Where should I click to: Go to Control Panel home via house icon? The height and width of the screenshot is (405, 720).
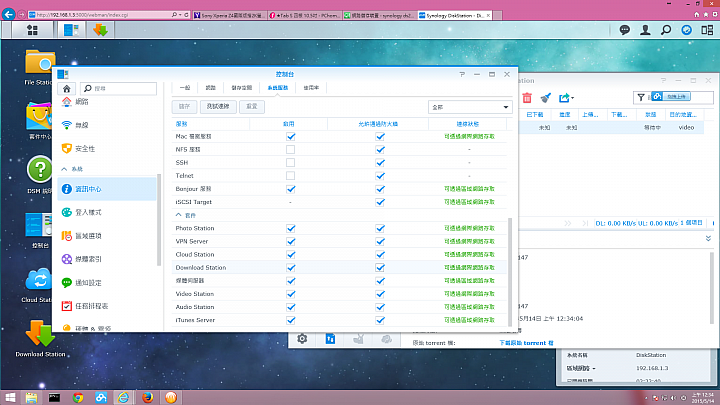click(67, 88)
